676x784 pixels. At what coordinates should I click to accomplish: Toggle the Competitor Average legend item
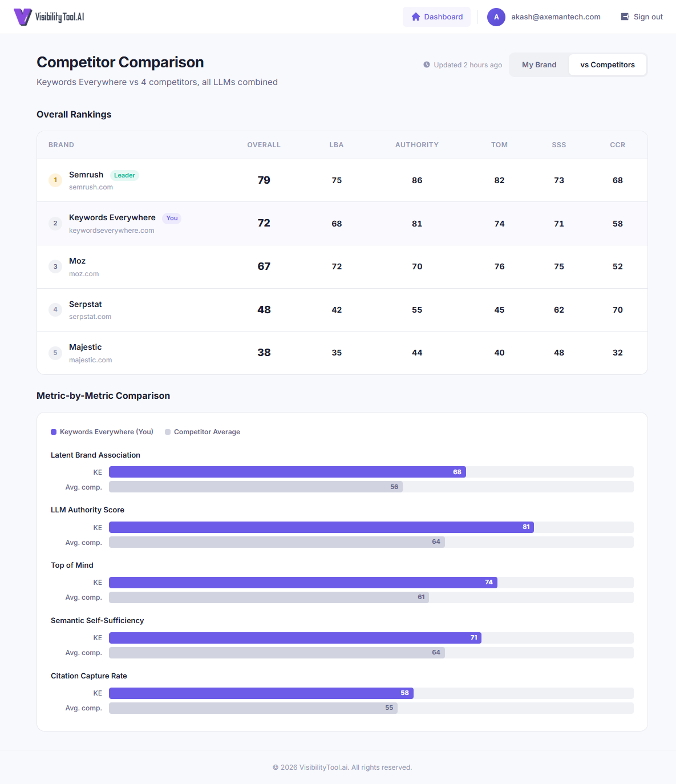tap(203, 432)
